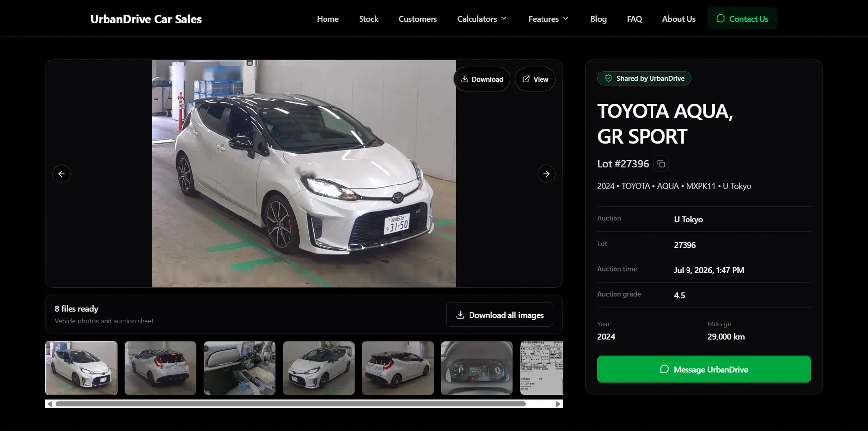Expand the Features dropdown
This screenshot has width=868, height=431.
tap(548, 19)
